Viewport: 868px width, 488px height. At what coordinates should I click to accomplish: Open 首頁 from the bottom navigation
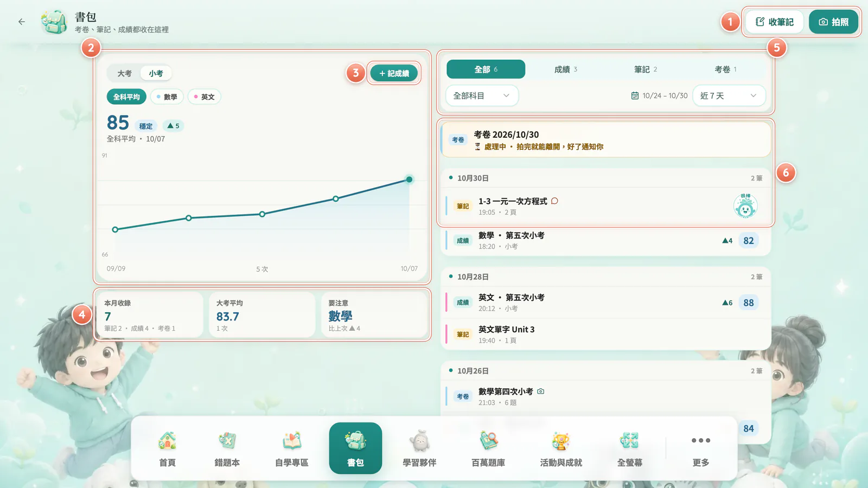[167, 448]
